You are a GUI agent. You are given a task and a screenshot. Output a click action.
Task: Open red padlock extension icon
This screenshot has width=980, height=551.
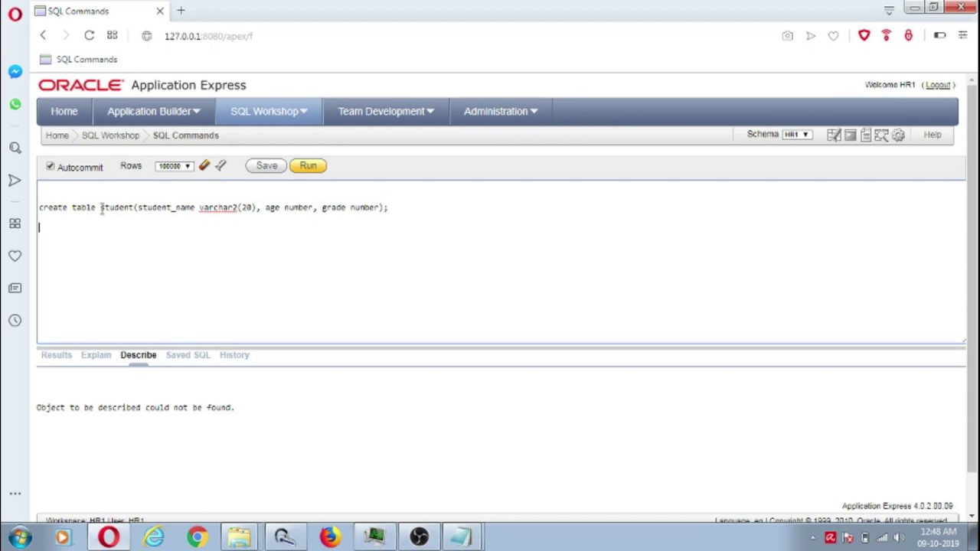[x=908, y=35]
